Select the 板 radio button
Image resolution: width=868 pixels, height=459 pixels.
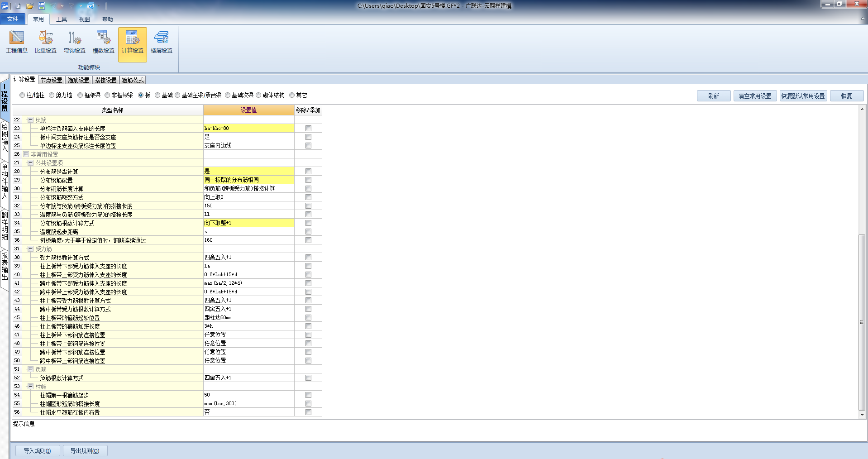[x=141, y=95]
